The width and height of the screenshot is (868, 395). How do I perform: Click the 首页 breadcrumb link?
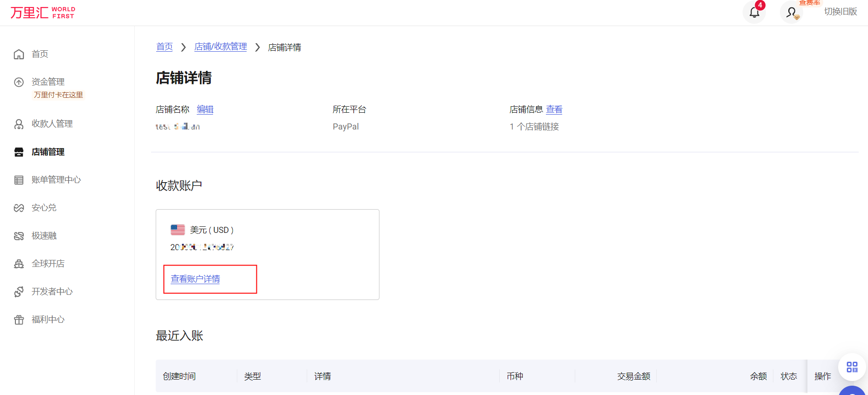(x=165, y=47)
